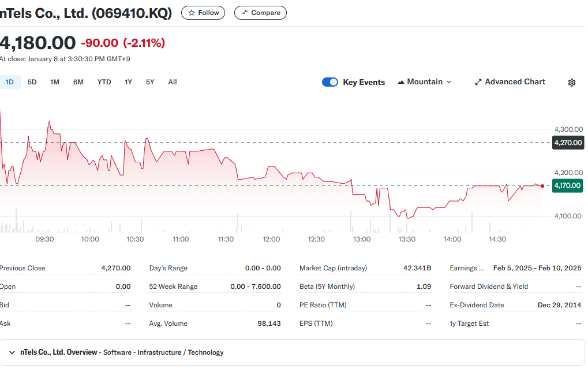Click the -90.00 price change figure
This screenshot has width=588, height=368.
pos(99,43)
